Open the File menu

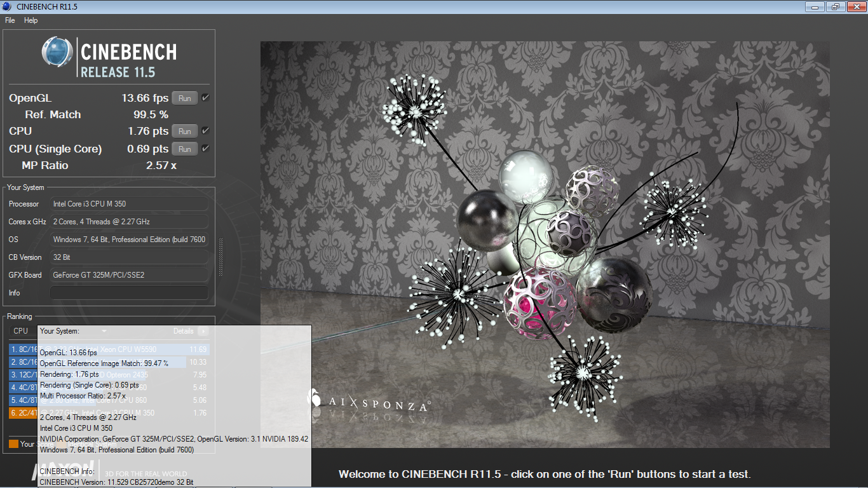click(x=10, y=20)
